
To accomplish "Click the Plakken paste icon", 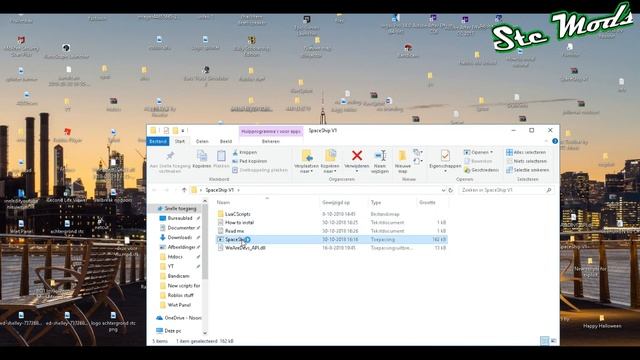I will (221, 156).
